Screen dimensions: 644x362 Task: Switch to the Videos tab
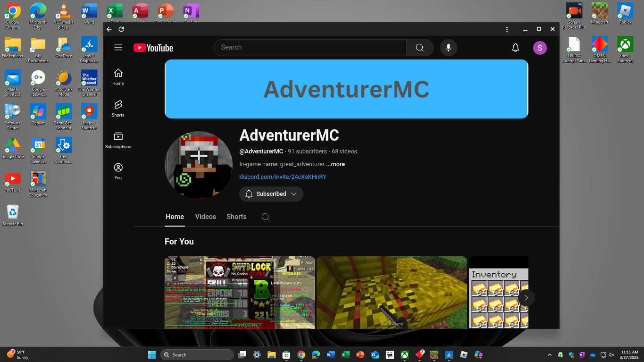tap(206, 217)
